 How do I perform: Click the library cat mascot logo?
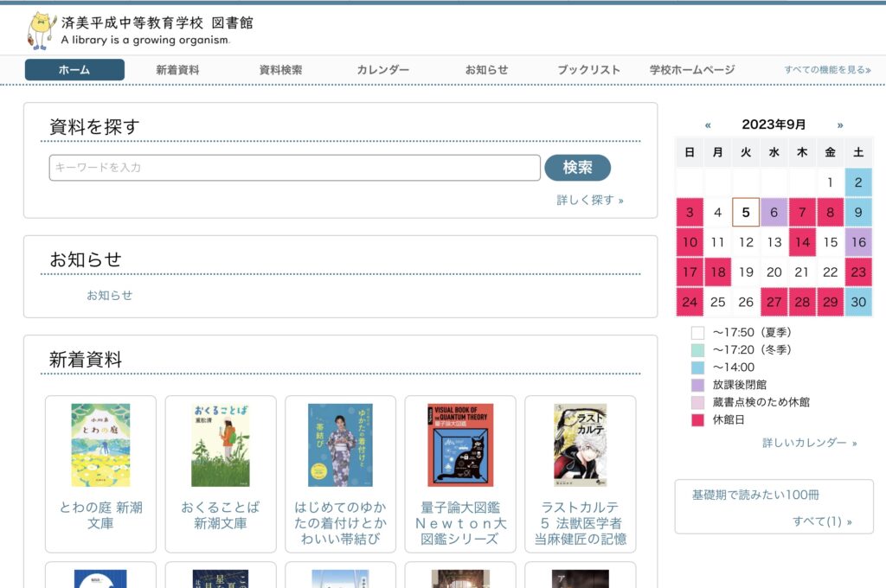tap(42, 30)
